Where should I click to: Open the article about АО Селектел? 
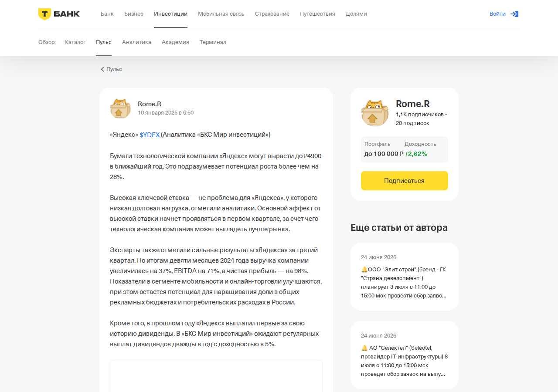405,355
